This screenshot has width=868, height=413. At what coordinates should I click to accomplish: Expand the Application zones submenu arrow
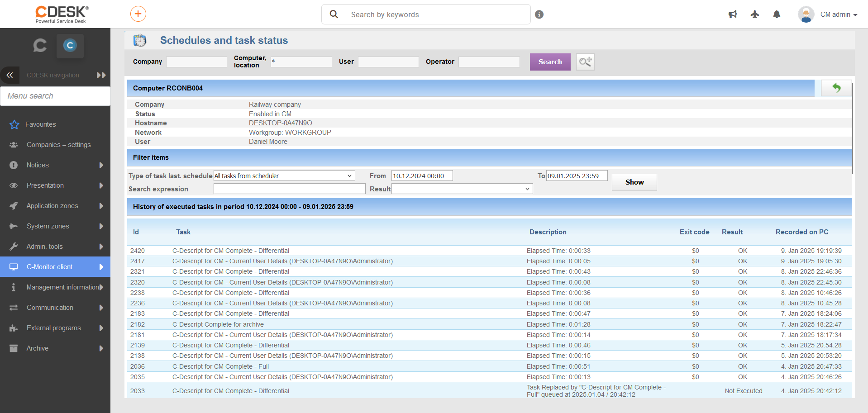[x=101, y=206]
